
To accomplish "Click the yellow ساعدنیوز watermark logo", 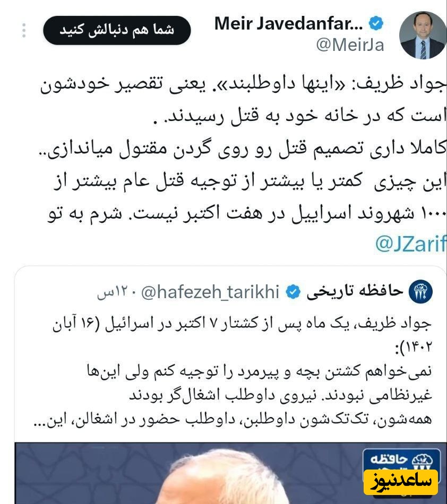I will click(x=401, y=482).
